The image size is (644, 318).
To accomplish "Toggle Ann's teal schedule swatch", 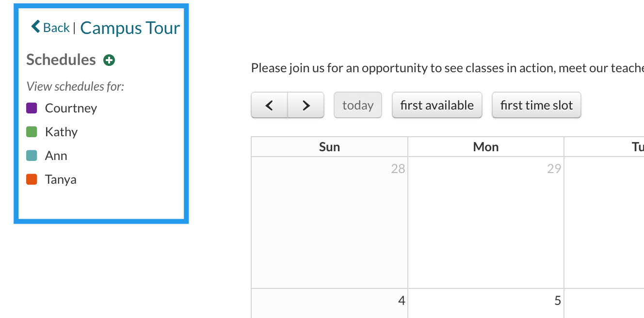I will [x=32, y=156].
